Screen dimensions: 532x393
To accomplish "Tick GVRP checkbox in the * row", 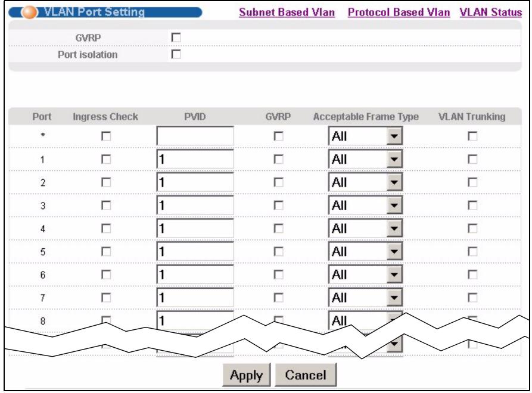I will coord(279,136).
